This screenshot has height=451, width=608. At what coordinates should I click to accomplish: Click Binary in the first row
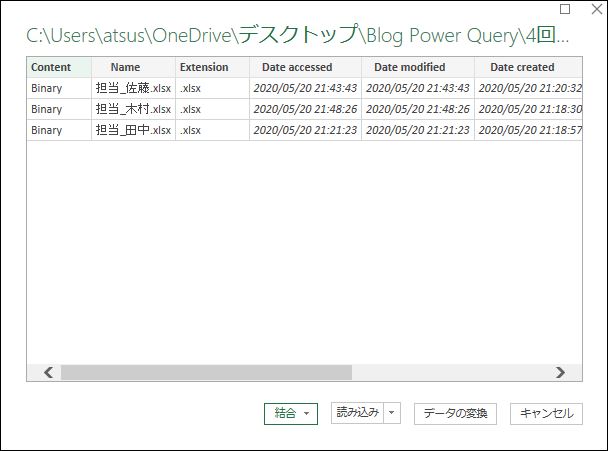[47, 88]
